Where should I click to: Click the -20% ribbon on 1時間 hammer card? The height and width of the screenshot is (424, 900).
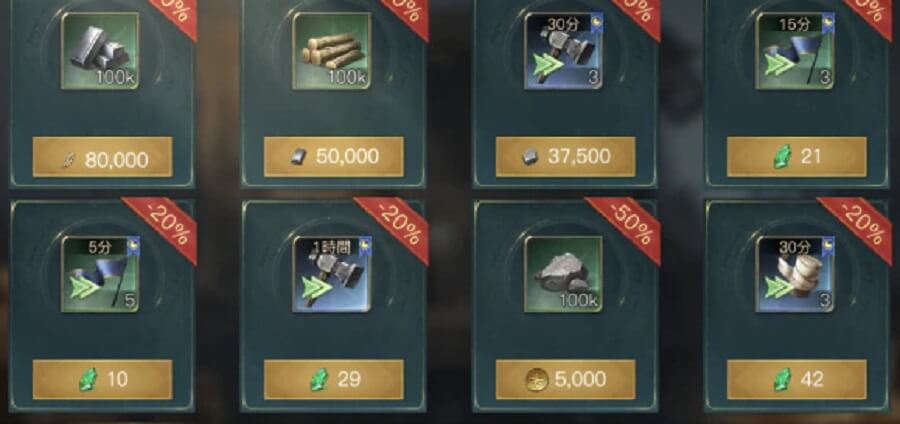[397, 225]
